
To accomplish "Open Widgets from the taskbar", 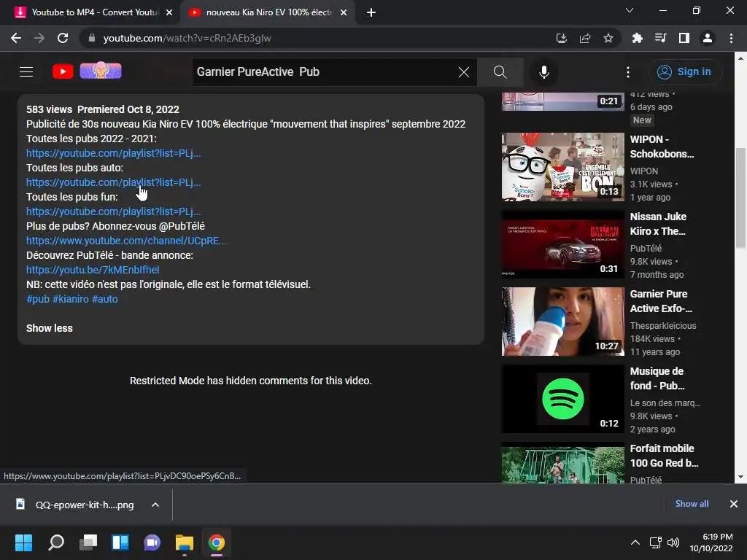I will pos(120,542).
